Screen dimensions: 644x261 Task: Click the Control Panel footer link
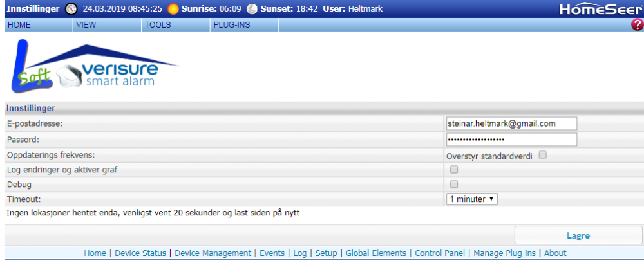pyautogui.click(x=440, y=253)
